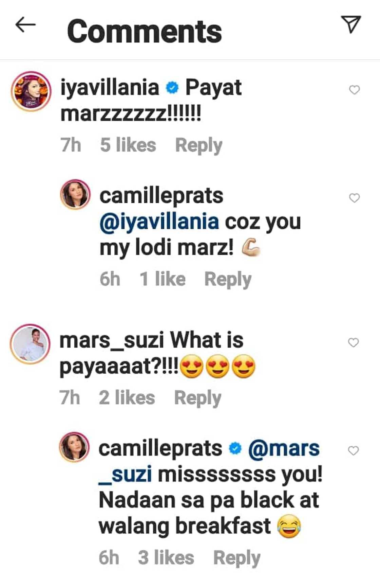
Task: Open the @iyavillania mention link
Action: click(159, 222)
